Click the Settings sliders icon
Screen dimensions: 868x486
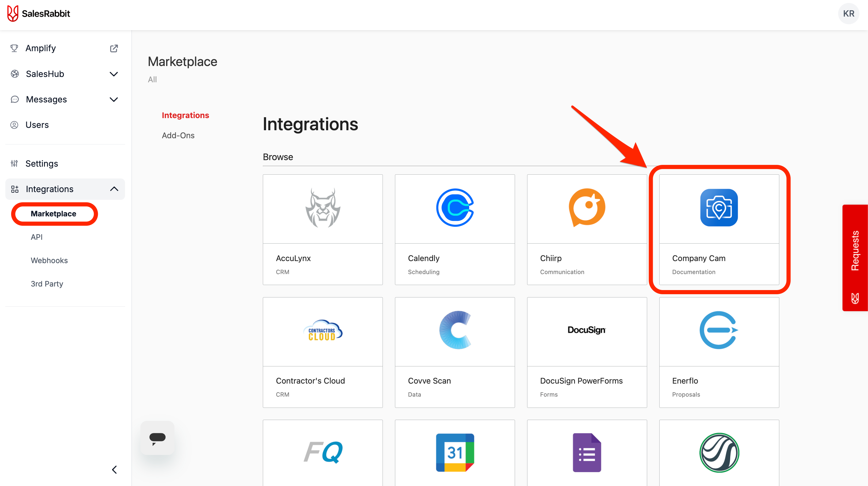coord(14,164)
